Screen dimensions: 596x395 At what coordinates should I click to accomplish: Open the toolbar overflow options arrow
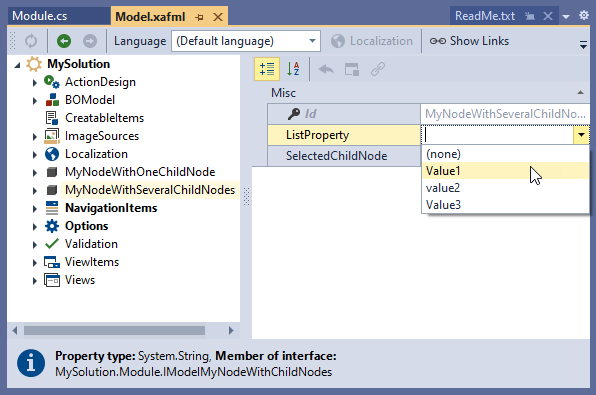pos(583,44)
